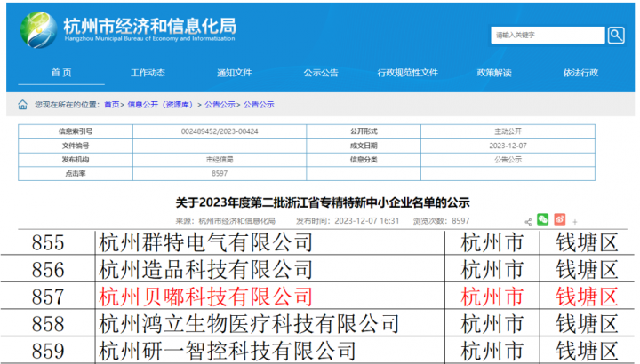Click the search magnifier icon

pyautogui.click(x=615, y=36)
